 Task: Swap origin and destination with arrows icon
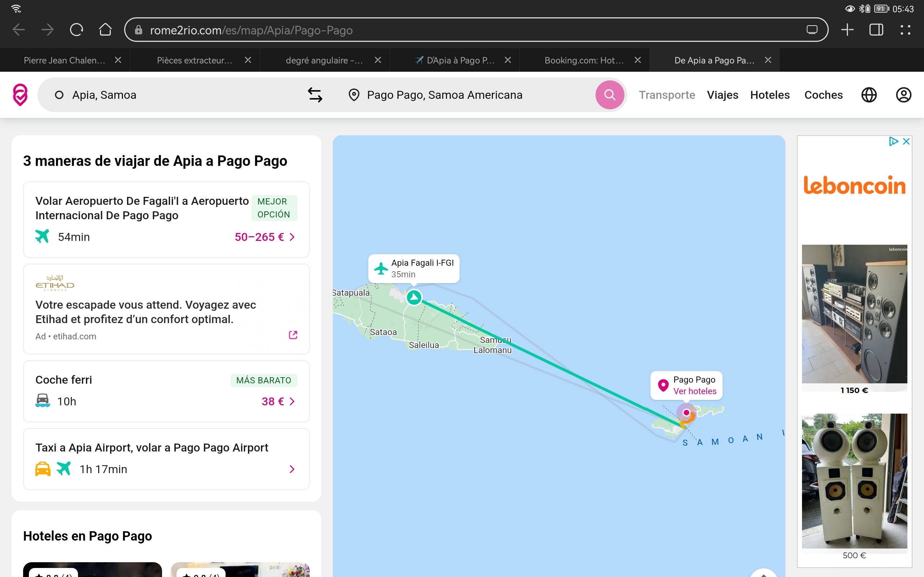click(x=315, y=94)
